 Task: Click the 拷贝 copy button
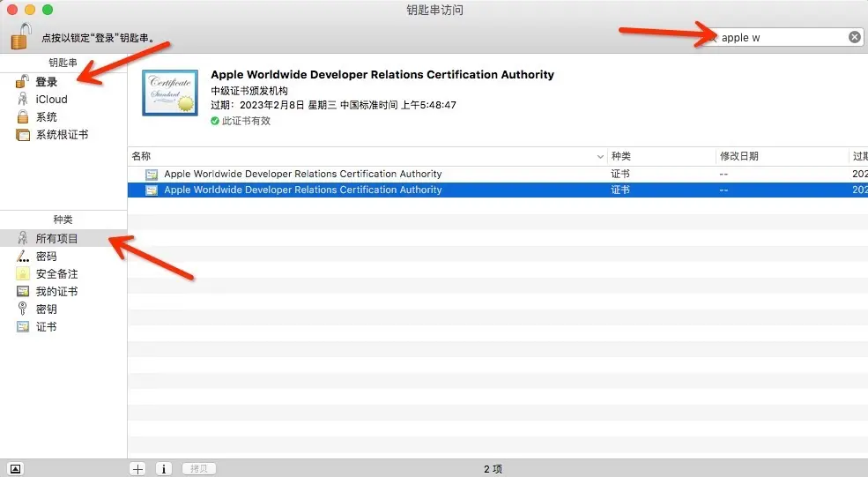coord(199,469)
